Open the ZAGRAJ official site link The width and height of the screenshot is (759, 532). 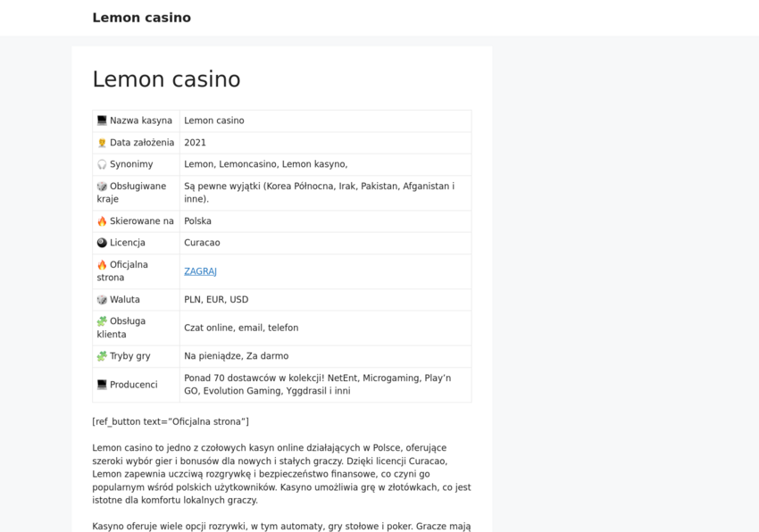pos(200,271)
